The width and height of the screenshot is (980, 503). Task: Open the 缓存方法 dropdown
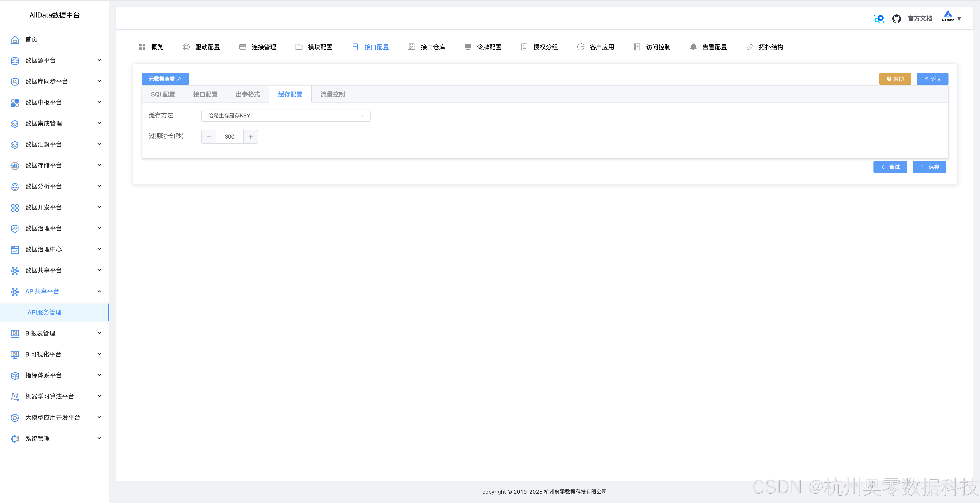click(286, 116)
